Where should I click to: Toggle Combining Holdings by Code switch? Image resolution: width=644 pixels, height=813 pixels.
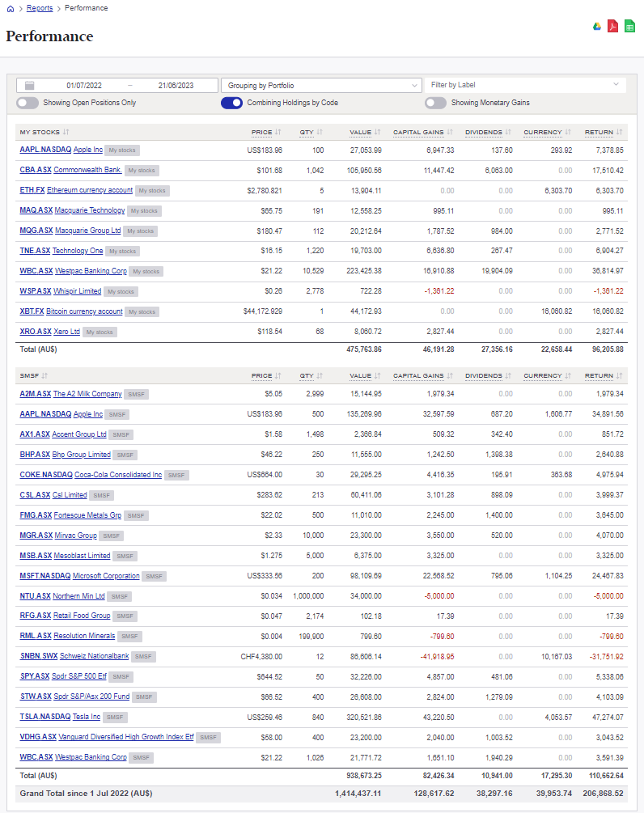[231, 103]
